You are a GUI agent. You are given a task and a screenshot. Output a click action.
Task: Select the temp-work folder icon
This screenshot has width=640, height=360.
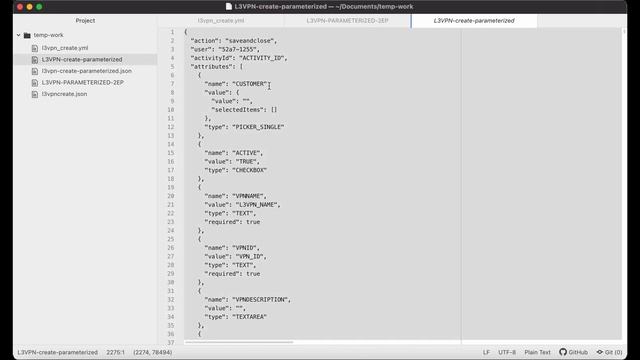pos(27,36)
